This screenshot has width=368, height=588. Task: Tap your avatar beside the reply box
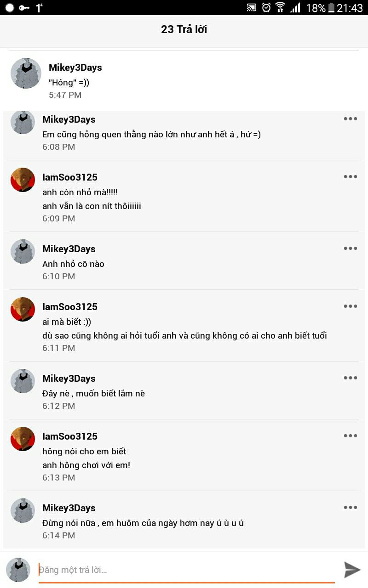[x=18, y=570]
